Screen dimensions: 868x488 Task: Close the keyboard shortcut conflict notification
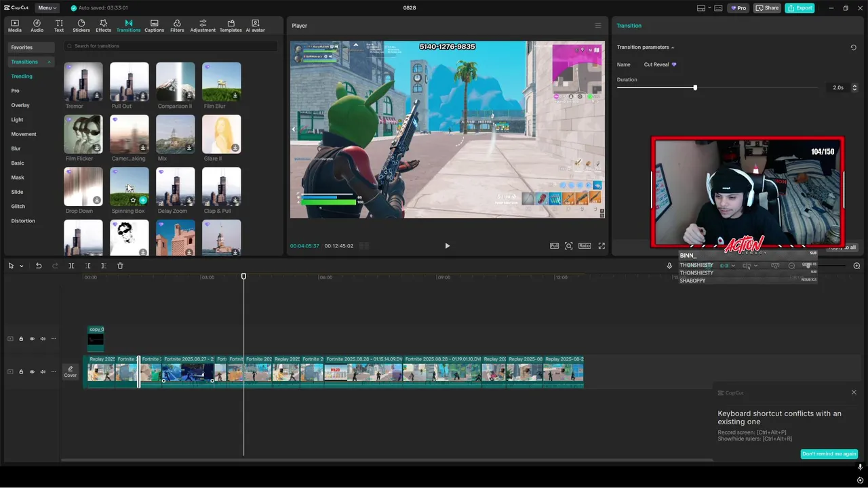(854, 392)
